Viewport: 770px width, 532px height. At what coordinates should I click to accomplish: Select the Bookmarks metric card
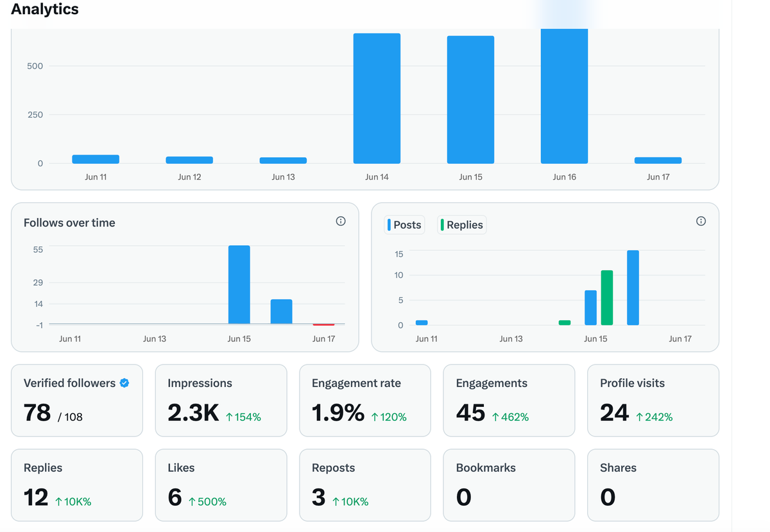tap(509, 485)
